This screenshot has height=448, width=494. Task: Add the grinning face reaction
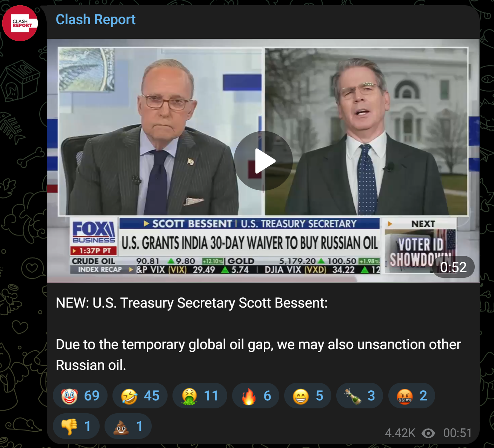308,396
